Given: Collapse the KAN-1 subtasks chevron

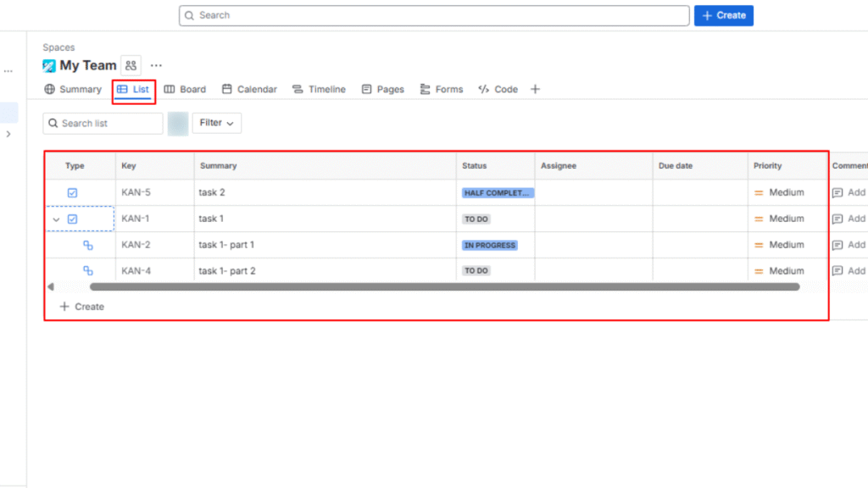Looking at the screenshot, I should click(56, 219).
